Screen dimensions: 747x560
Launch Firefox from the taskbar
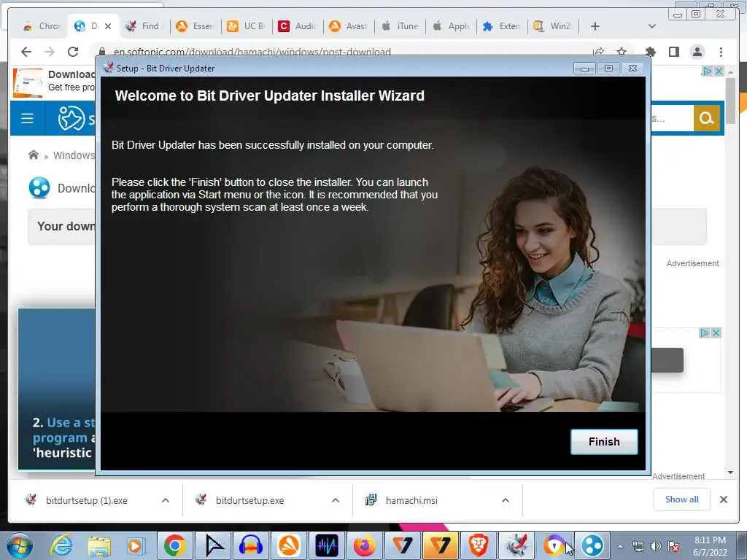tap(365, 545)
